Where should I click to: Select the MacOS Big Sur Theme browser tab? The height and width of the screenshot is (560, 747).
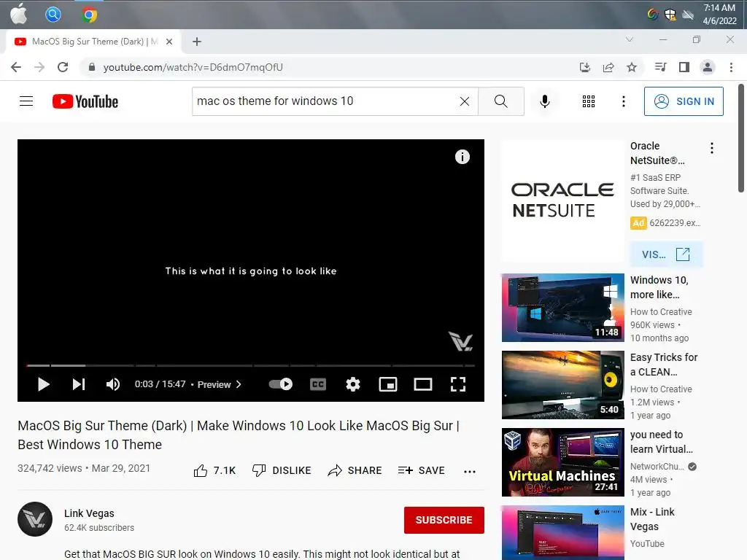pyautogui.click(x=93, y=42)
